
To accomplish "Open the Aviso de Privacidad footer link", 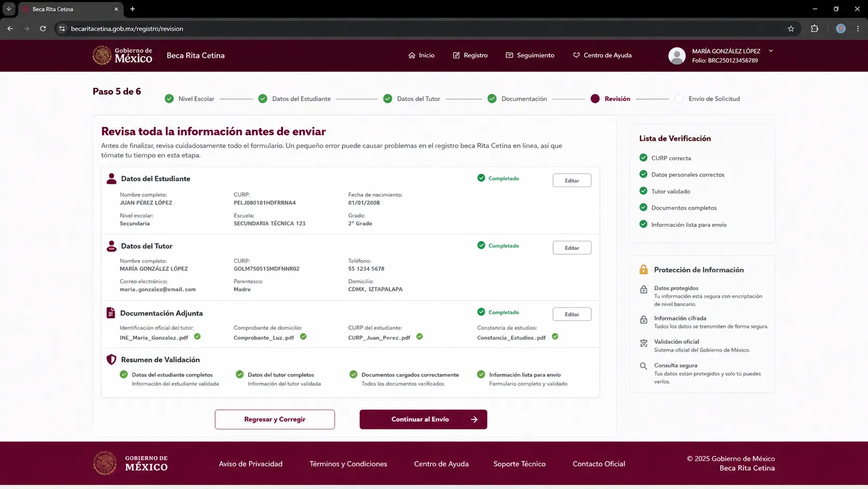I will click(x=251, y=464).
